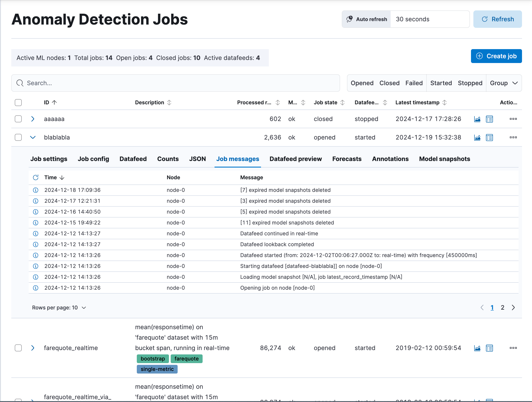The image size is (532, 402).
Task: Click the Auto refresh icon
Action: pos(349,19)
